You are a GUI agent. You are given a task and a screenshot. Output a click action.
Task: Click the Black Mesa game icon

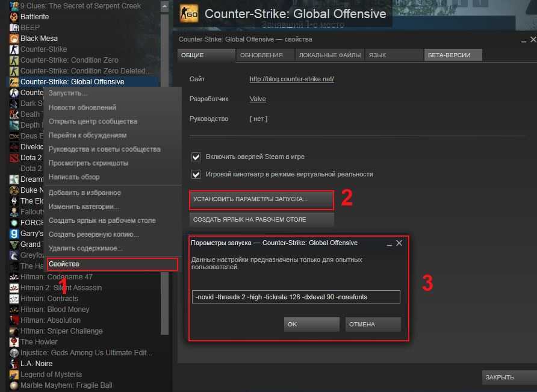(14, 39)
